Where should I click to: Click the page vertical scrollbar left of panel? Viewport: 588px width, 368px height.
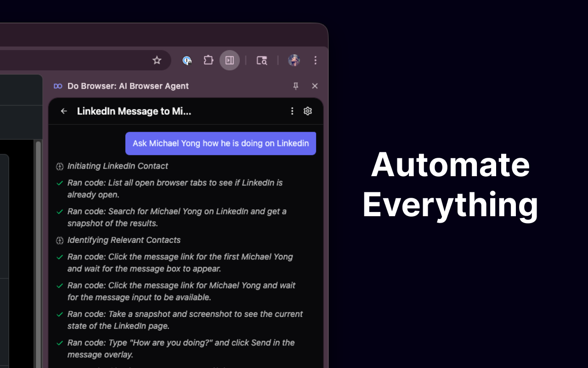pyautogui.click(x=39, y=254)
